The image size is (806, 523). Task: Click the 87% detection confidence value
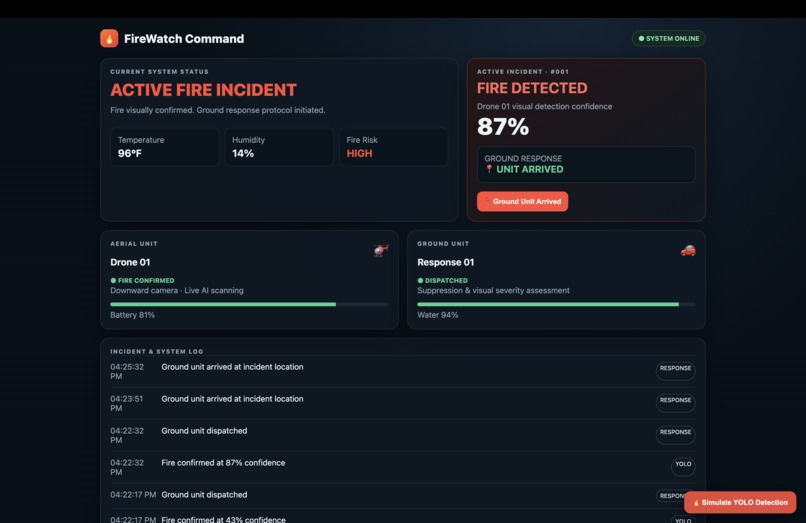(503, 127)
